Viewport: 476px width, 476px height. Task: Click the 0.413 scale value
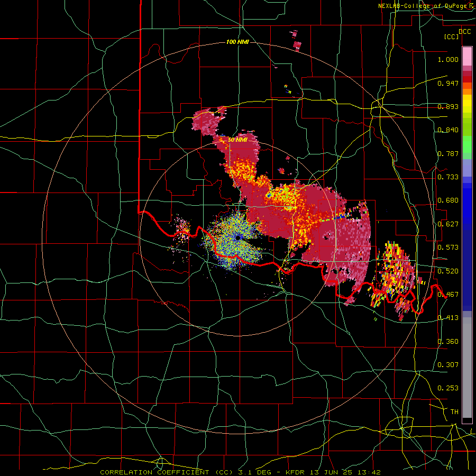448,317
